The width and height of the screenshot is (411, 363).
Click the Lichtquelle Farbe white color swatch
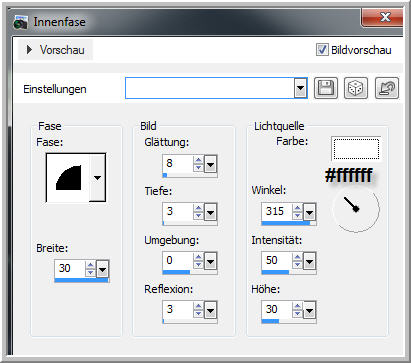356,149
